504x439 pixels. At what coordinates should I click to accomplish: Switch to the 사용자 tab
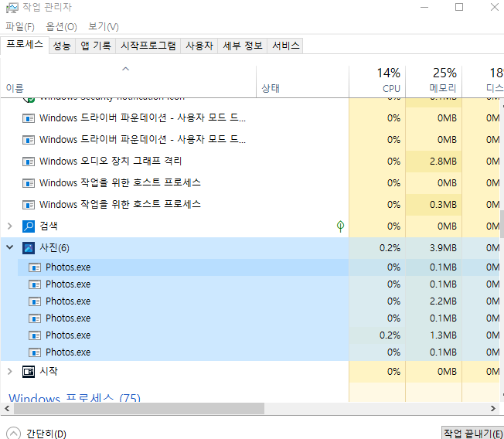[x=199, y=46]
